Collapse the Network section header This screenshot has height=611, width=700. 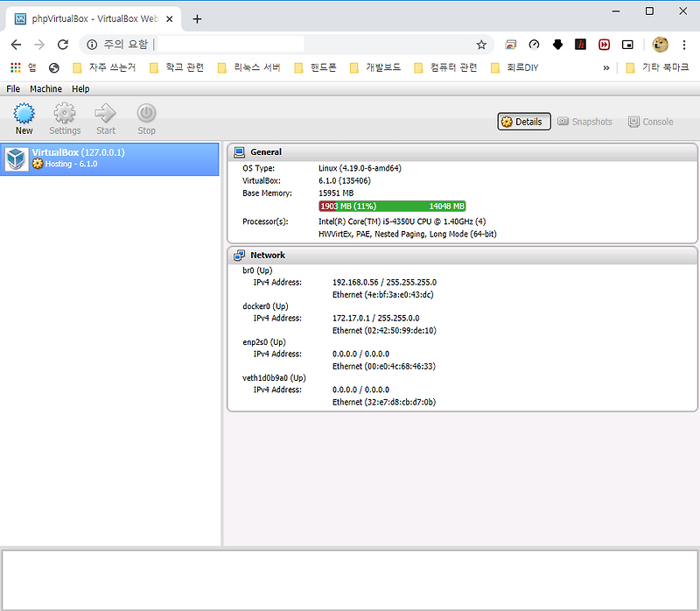pos(462,255)
